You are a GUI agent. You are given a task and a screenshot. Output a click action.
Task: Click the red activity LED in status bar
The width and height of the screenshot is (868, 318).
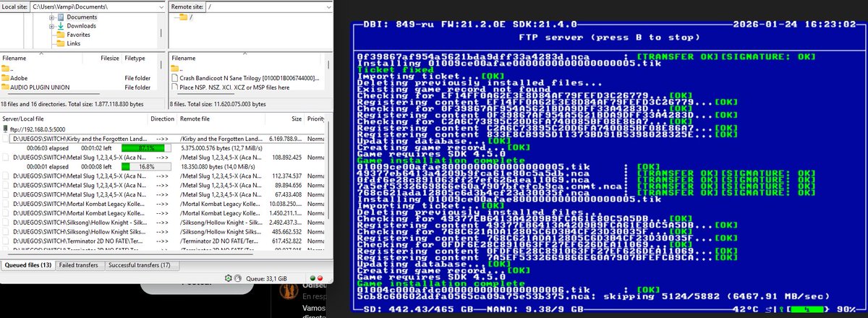coord(320,277)
